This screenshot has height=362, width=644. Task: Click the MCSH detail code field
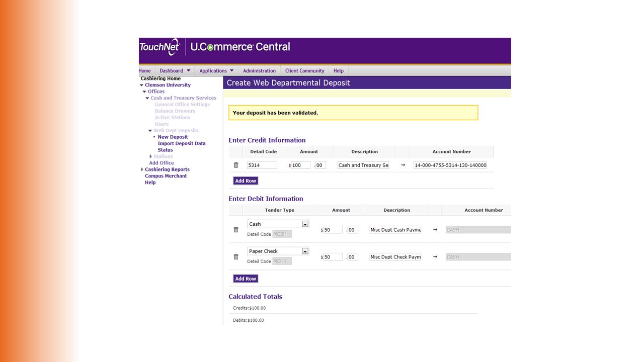(x=282, y=234)
